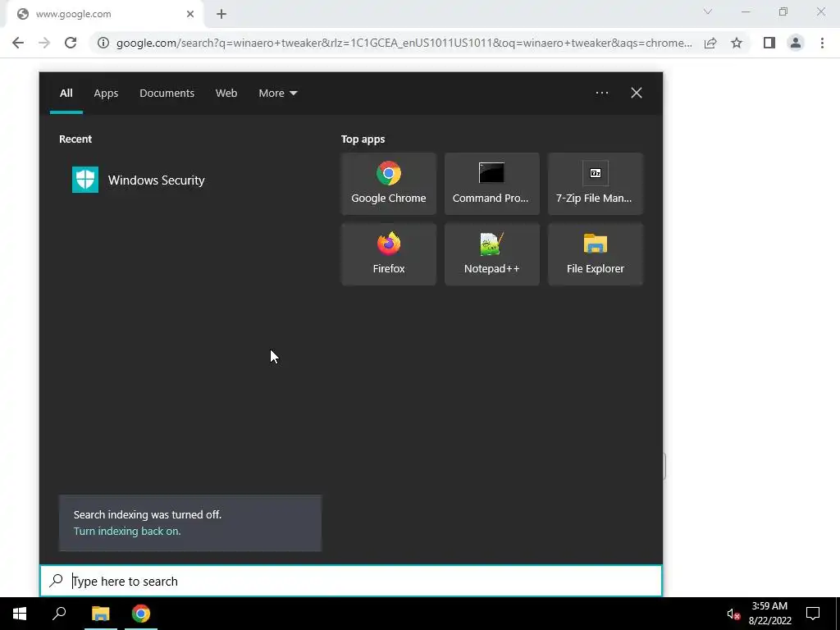Reload the current Chrome page
Screen dimensions: 840x630
click(71, 43)
